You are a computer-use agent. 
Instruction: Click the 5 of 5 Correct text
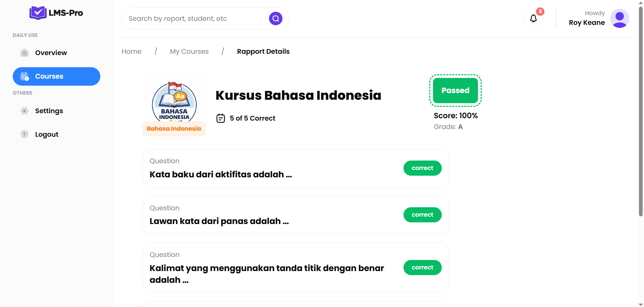click(x=253, y=118)
